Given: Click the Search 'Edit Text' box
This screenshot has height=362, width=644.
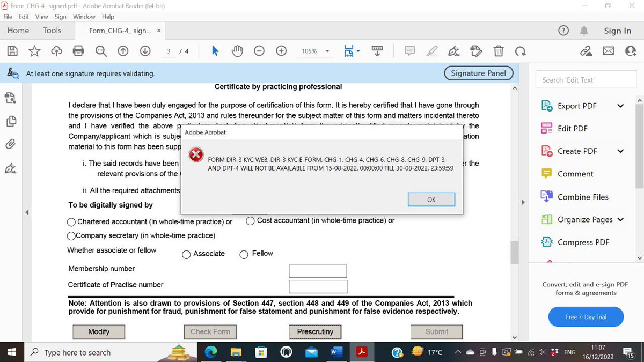Looking at the screenshot, I should pos(585,80).
